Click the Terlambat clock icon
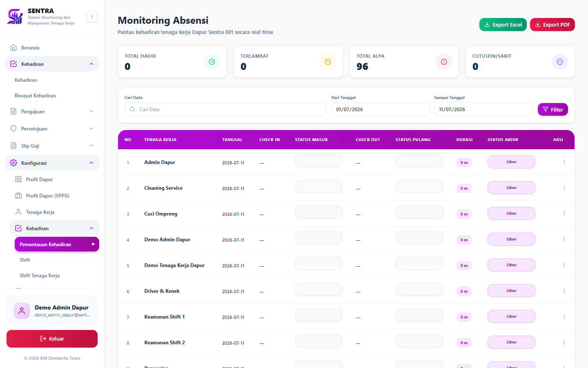 click(328, 62)
